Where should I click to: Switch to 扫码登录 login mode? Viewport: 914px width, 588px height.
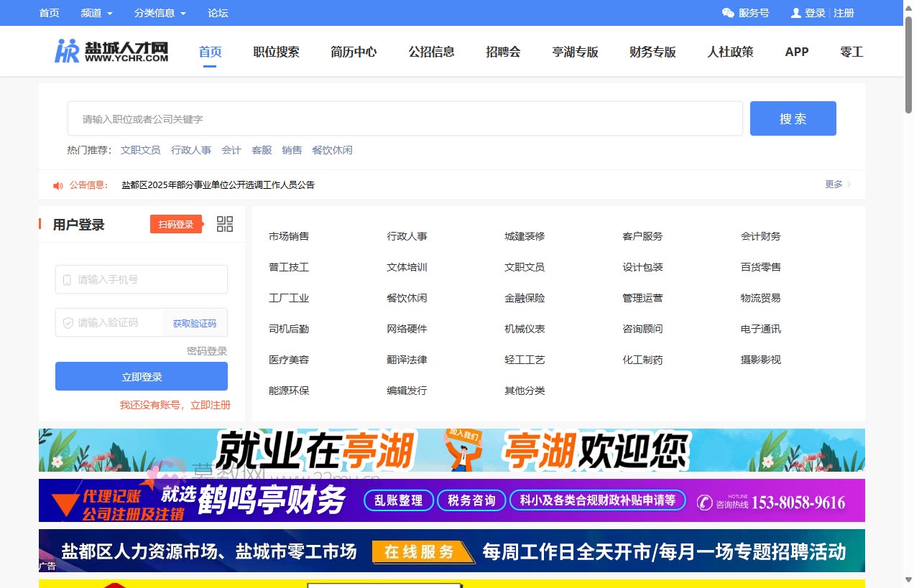point(176,223)
